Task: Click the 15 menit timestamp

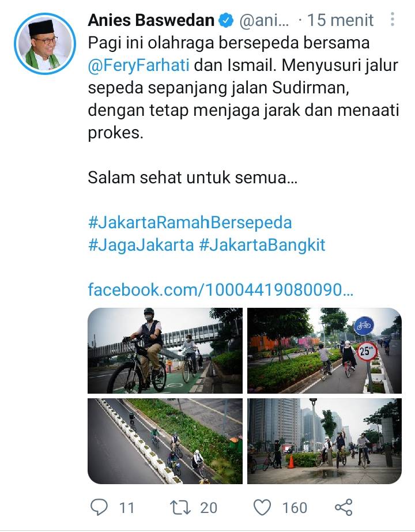Action: point(340,20)
